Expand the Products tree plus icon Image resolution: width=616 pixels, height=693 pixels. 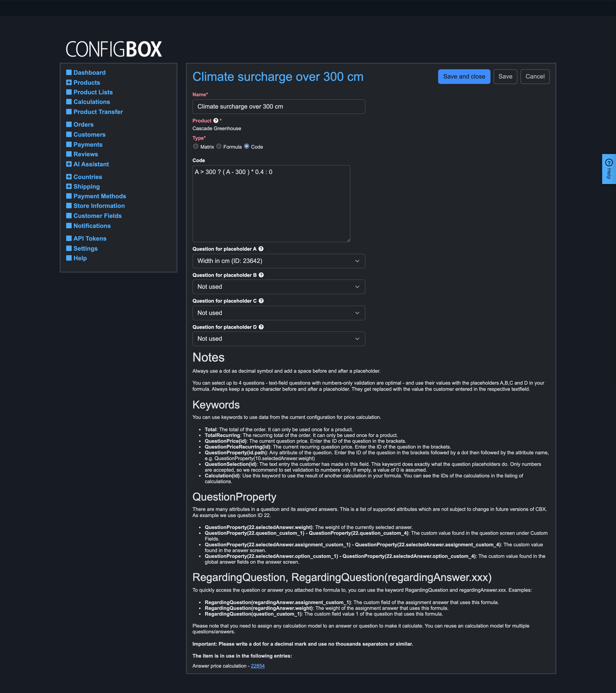[69, 82]
